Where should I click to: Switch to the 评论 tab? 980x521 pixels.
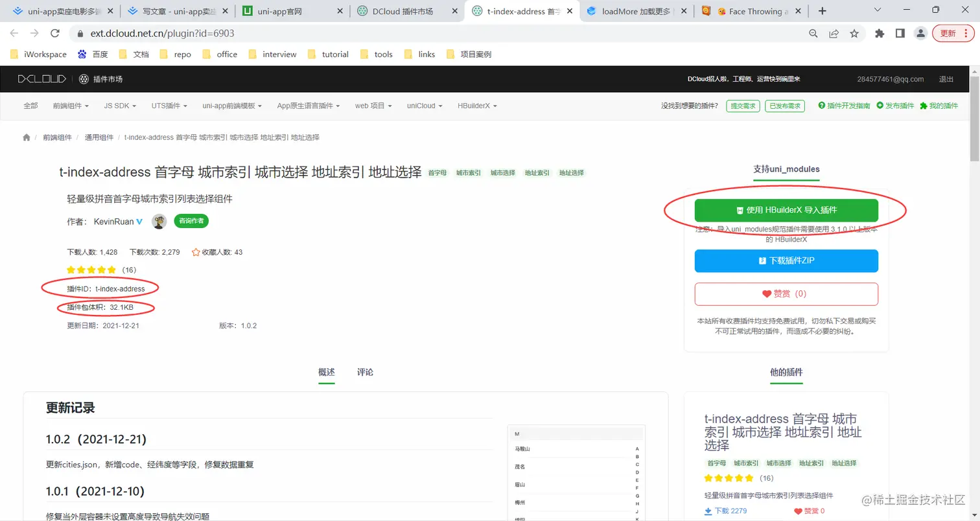(365, 372)
